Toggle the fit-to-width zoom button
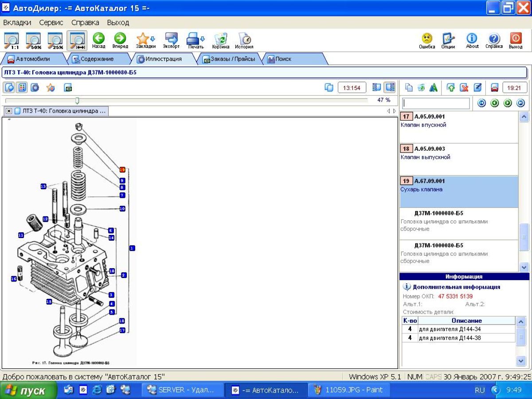Screen dimensions: 532x399 [77, 40]
